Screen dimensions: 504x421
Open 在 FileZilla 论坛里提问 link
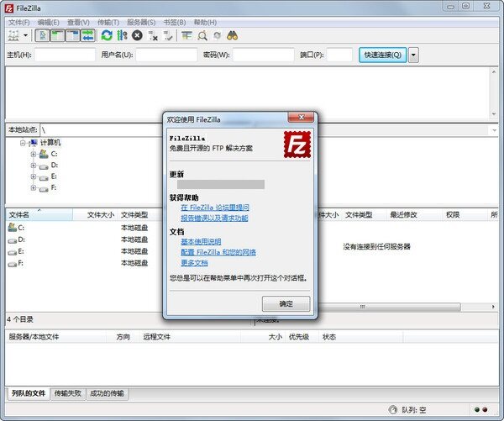[215, 208]
